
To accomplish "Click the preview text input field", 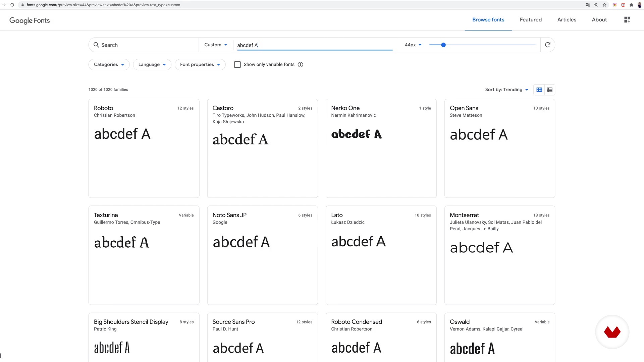I will pos(315,45).
